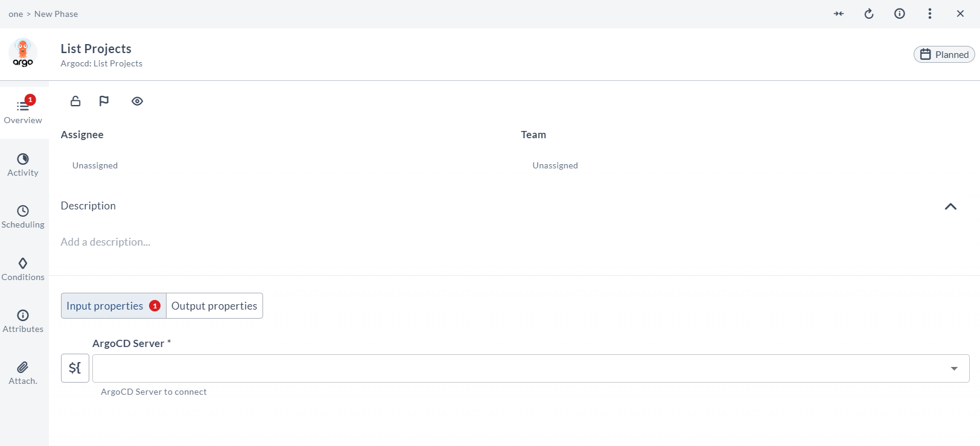Screen dimensions: 980x446
Task: Open the Activity sidebar section
Action: point(23,165)
